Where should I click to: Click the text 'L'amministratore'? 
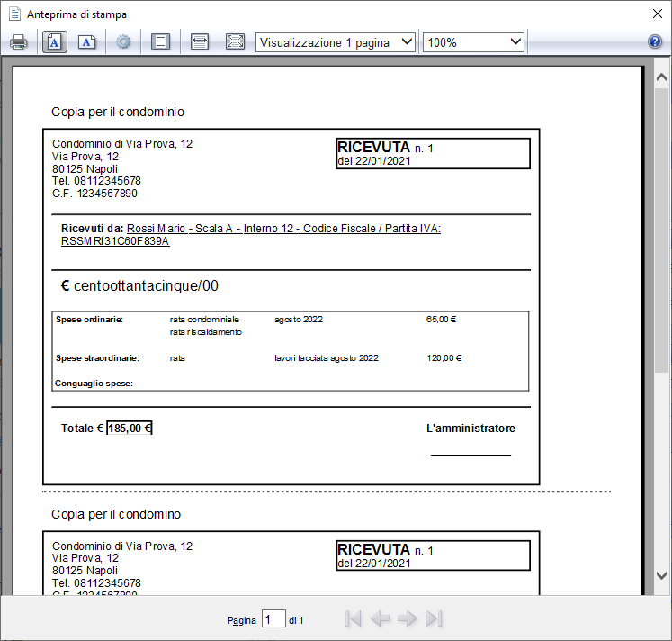[x=470, y=429]
